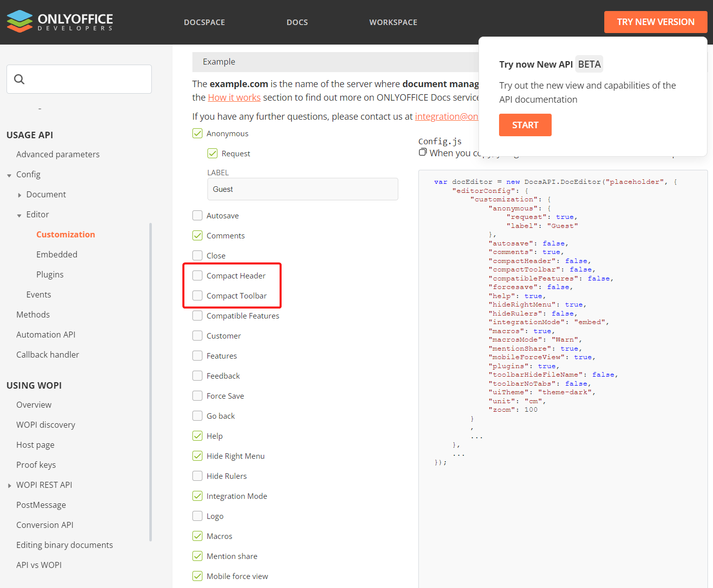Open Editing binary documents page
The height and width of the screenshot is (588, 713).
point(65,545)
